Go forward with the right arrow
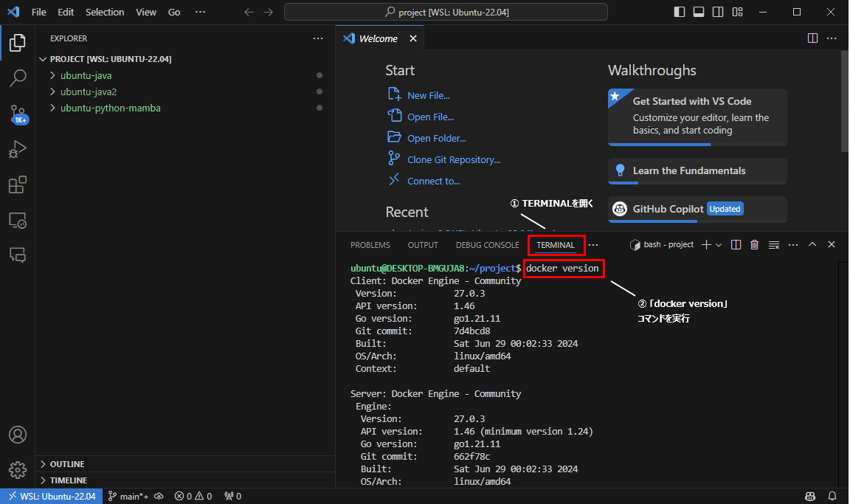850x504 pixels. click(x=269, y=12)
